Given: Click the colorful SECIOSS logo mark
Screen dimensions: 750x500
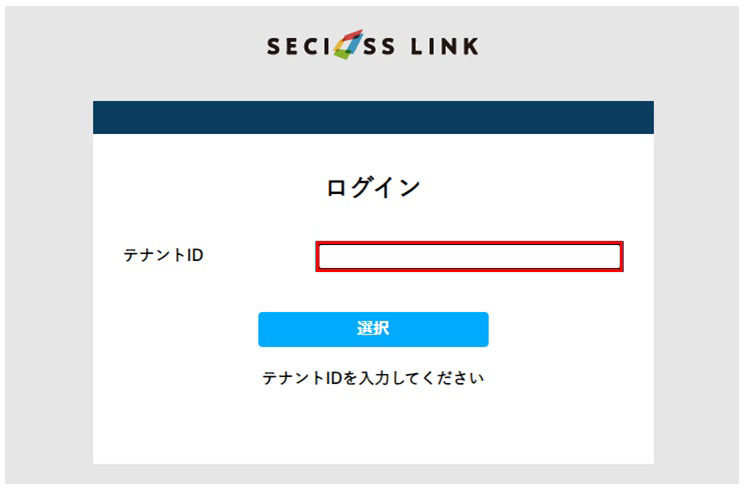Looking at the screenshot, I should pyautogui.click(x=348, y=44).
